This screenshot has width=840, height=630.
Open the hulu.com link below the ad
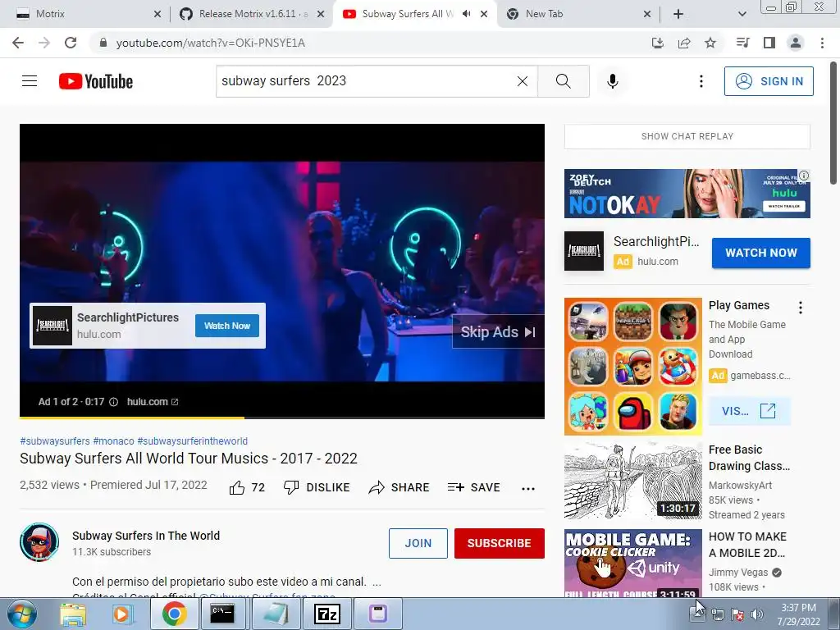pos(152,402)
